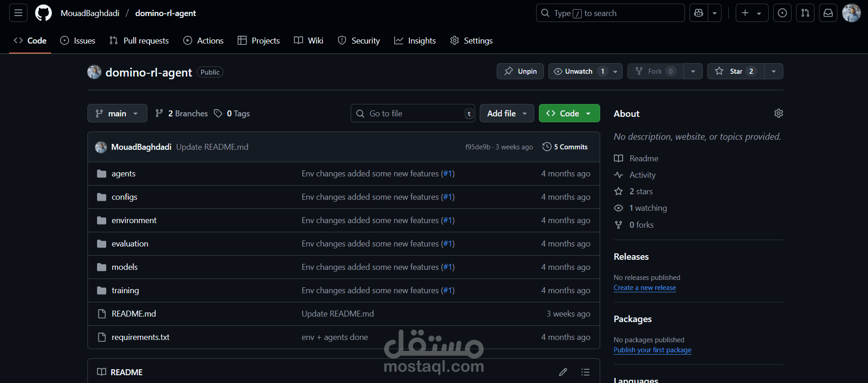
Task: Star the repository
Action: coord(736,71)
